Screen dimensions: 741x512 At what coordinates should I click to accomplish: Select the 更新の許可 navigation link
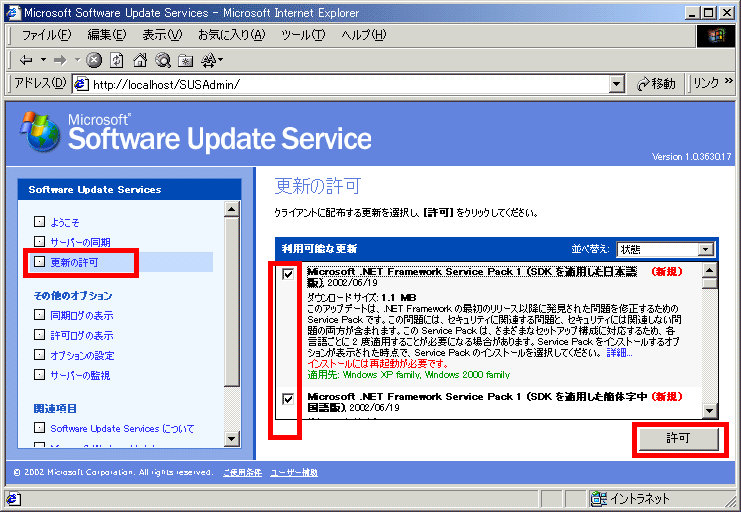pyautogui.click(x=74, y=262)
